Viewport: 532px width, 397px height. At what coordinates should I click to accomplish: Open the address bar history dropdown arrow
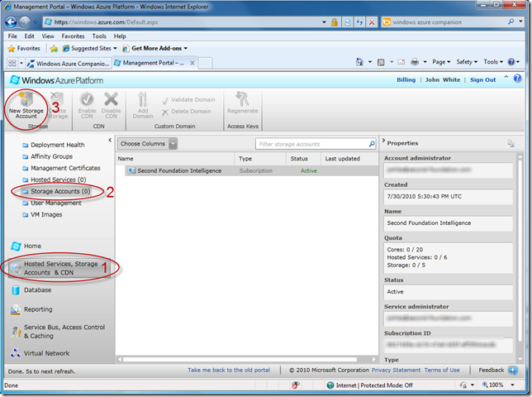tap(324, 22)
